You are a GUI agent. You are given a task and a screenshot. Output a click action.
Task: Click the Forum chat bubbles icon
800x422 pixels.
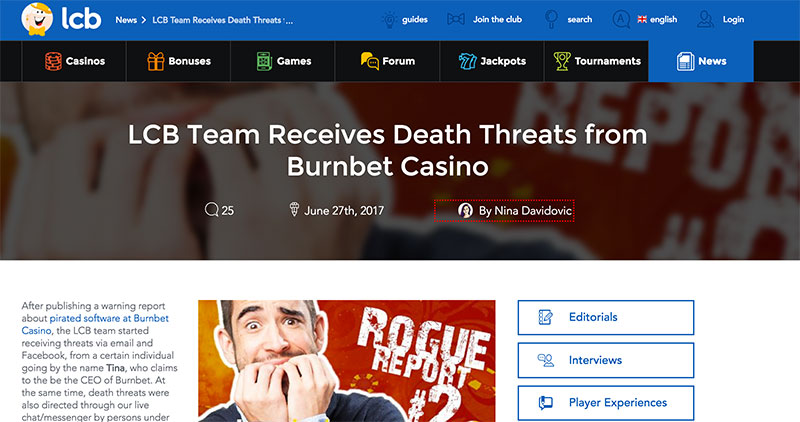pyautogui.click(x=369, y=61)
